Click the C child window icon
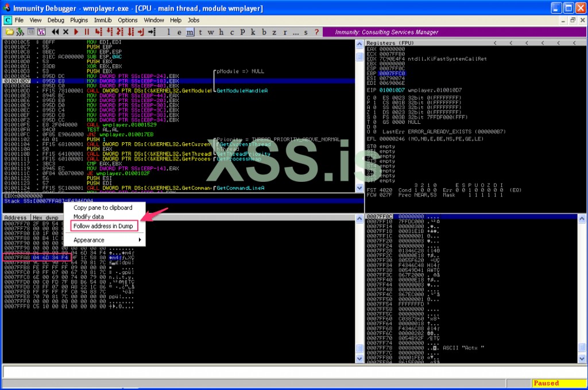588x390 pixels. [7, 20]
